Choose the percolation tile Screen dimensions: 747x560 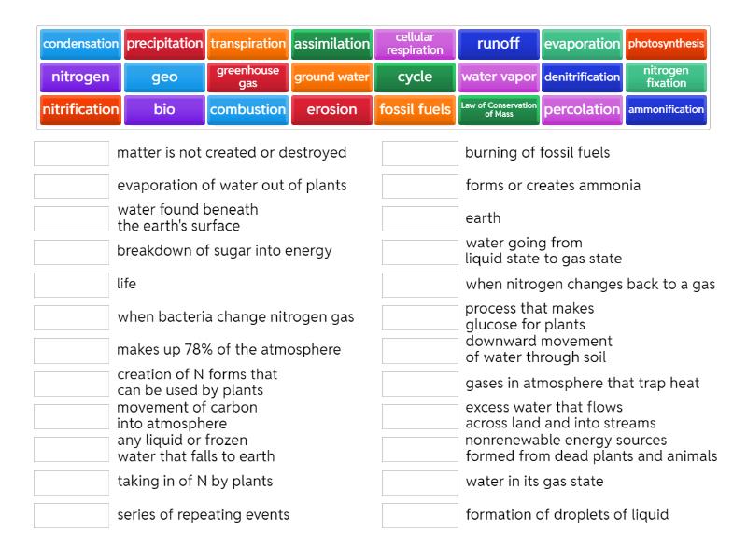click(x=581, y=110)
